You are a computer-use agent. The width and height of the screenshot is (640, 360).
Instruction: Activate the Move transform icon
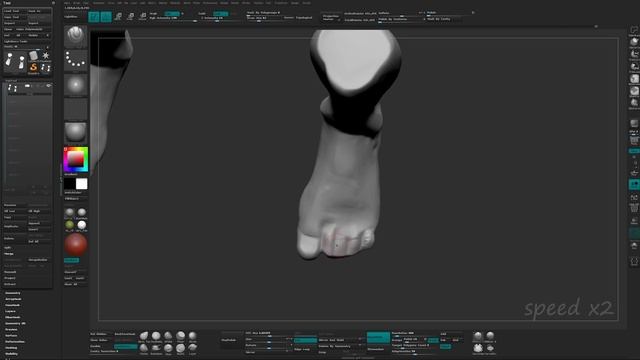(118, 17)
